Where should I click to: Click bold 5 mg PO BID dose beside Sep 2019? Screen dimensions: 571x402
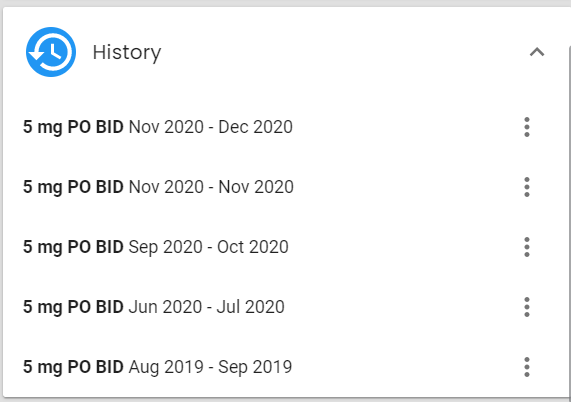(73, 367)
